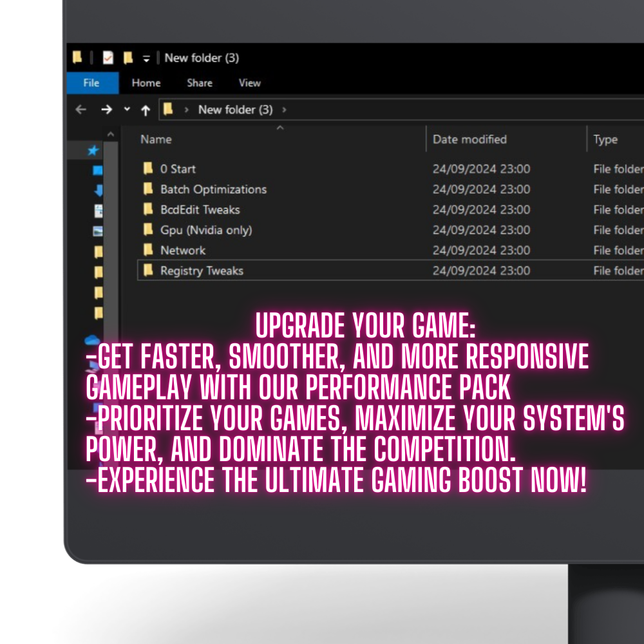Click the 'Registry Tweaks' folder name
The height and width of the screenshot is (644, 644).
(202, 271)
